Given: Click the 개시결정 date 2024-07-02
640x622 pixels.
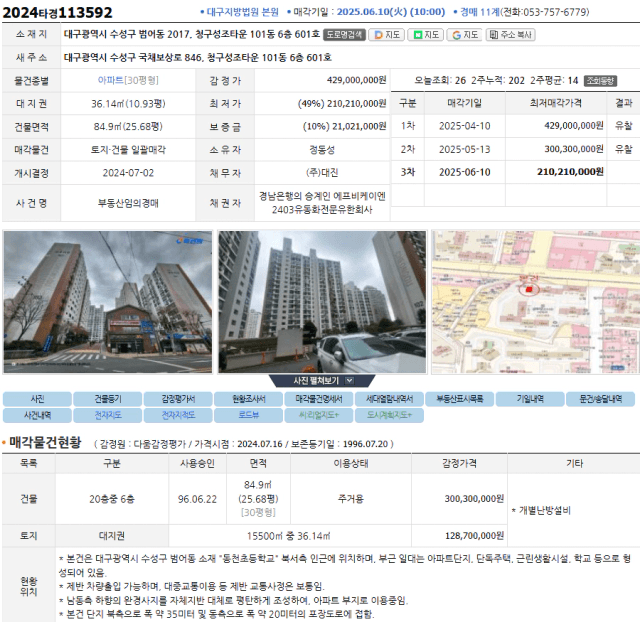Looking at the screenshot, I should pos(128,173).
